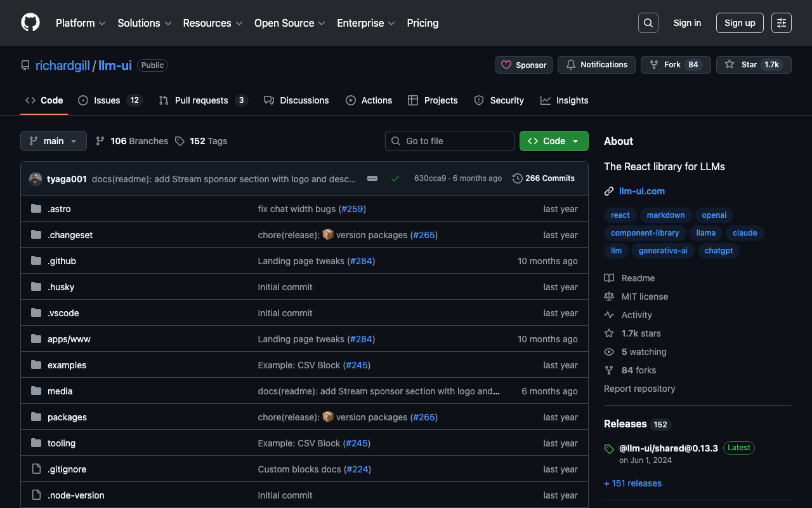Click the commit details ellipsis icon
Viewport: 812px width, 508px height.
coord(372,178)
